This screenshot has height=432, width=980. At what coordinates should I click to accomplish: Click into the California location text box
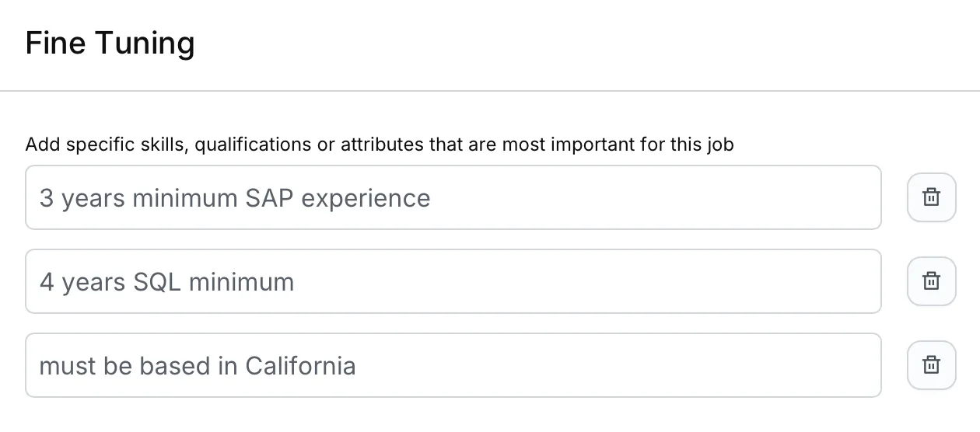click(453, 365)
